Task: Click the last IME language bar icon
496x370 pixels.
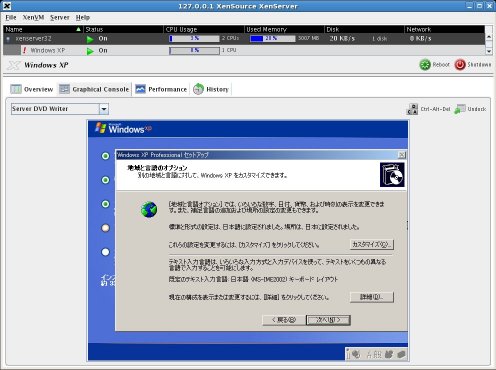Action: [401, 354]
